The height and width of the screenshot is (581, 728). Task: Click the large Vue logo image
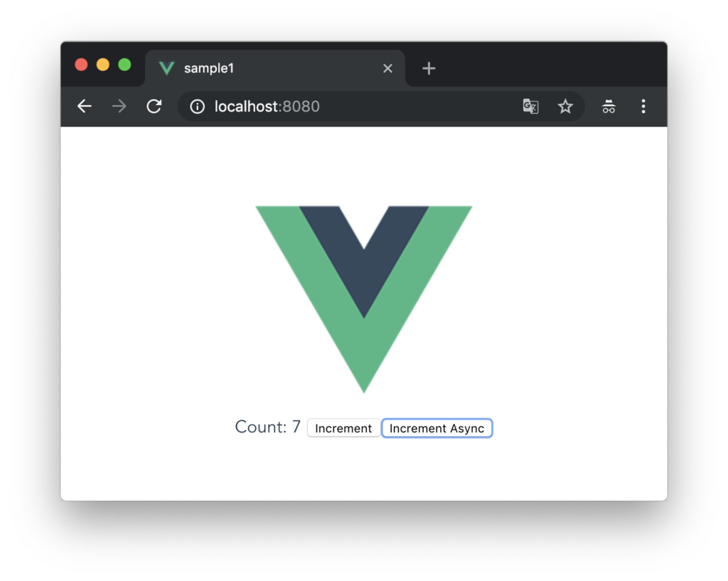pyautogui.click(x=364, y=299)
